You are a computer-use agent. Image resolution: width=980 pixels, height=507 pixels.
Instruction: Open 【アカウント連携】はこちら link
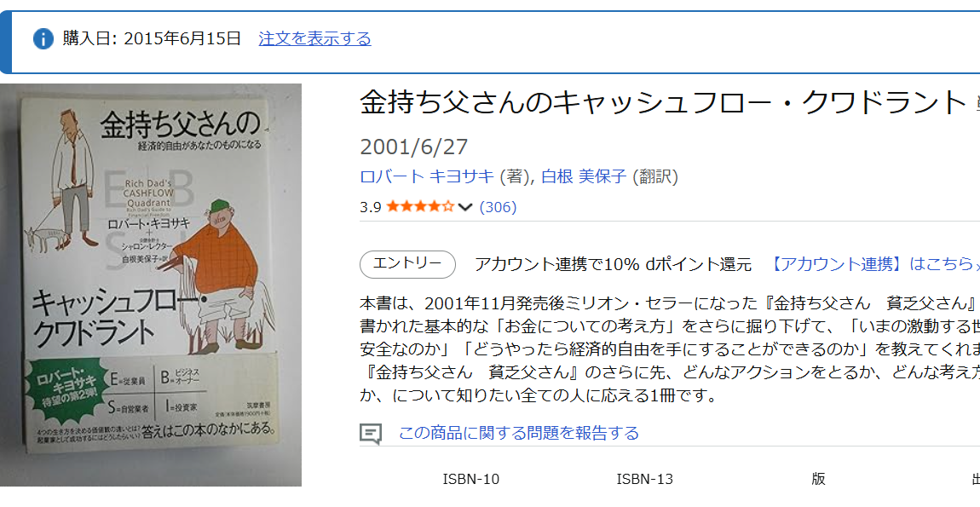coord(873,264)
